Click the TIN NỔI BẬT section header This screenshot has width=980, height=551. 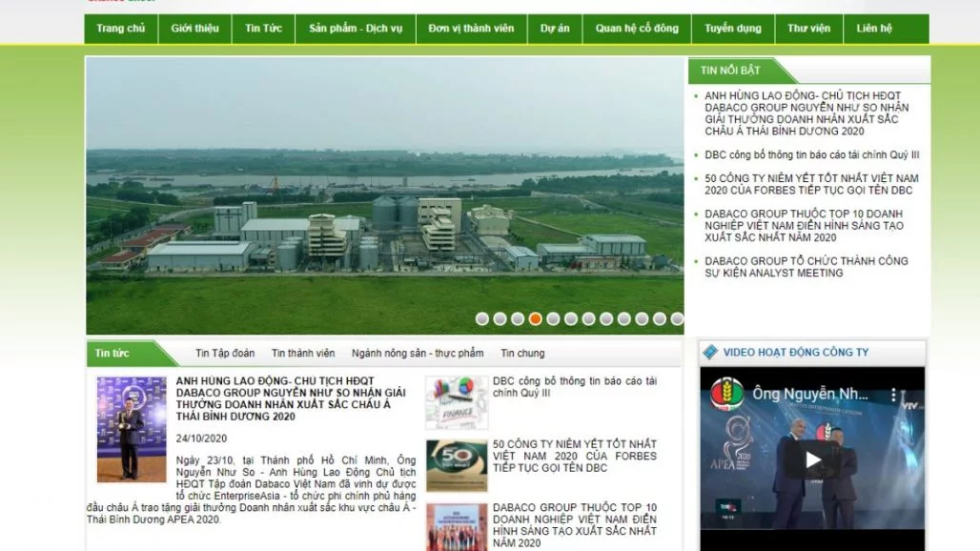coord(730,71)
